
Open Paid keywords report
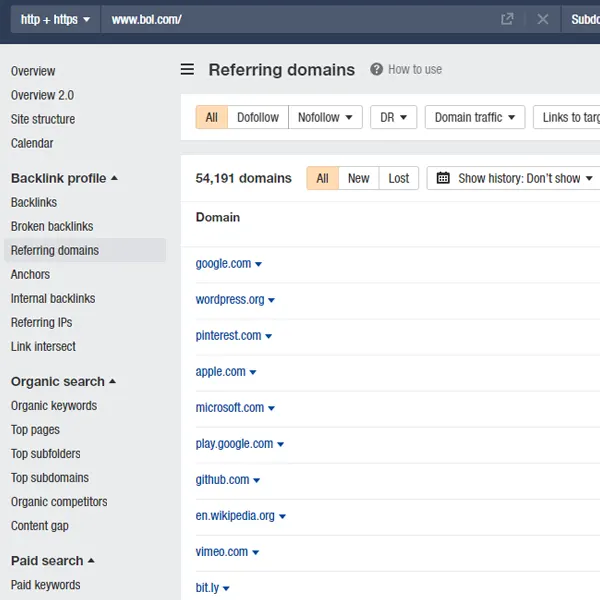click(46, 585)
